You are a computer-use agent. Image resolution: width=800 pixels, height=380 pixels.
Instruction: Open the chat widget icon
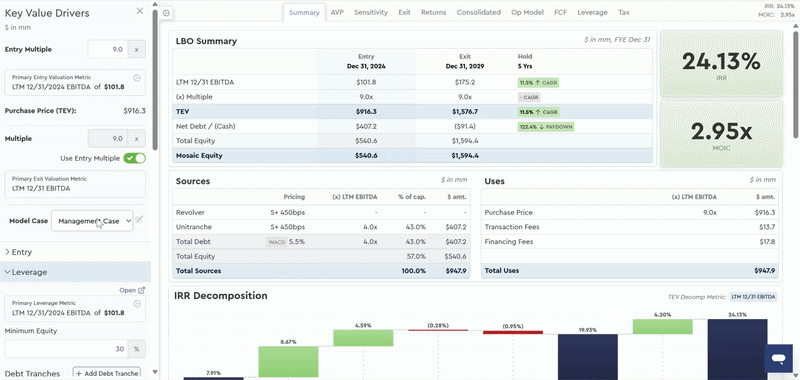778,359
